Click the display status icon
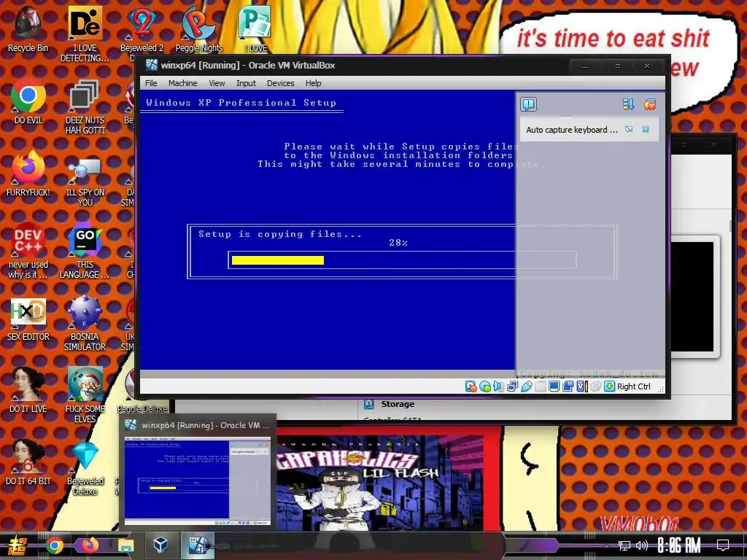Viewport: 747px width, 560px height. point(554,386)
